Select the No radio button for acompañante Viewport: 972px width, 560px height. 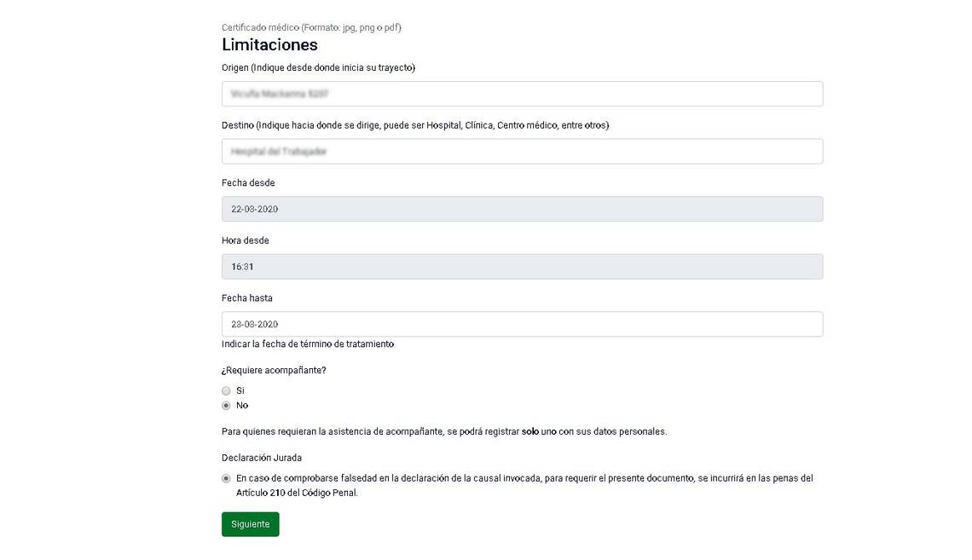[x=226, y=406]
